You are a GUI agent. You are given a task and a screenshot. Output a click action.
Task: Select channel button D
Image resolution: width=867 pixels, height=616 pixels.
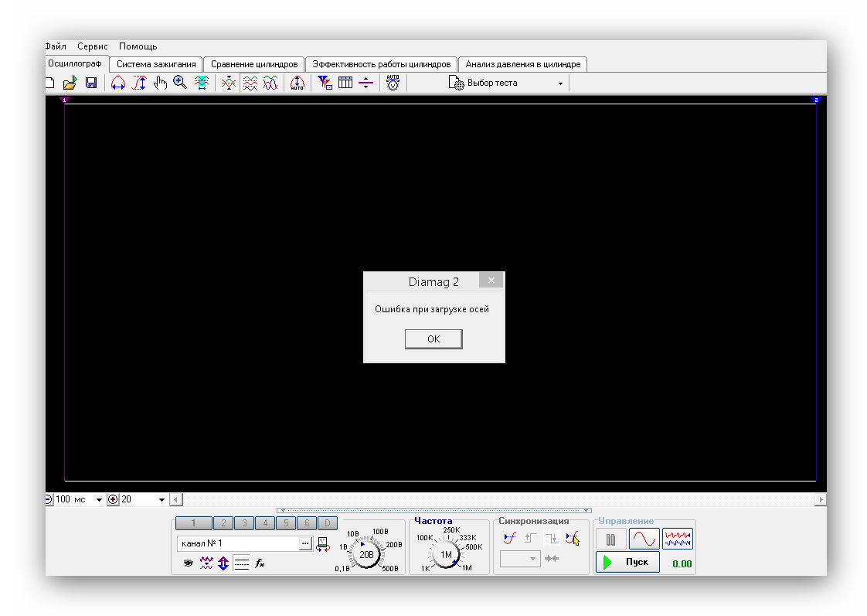[x=328, y=523]
